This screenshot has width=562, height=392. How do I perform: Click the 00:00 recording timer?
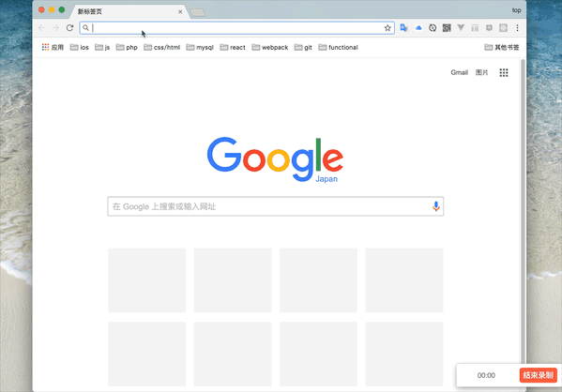(x=486, y=375)
